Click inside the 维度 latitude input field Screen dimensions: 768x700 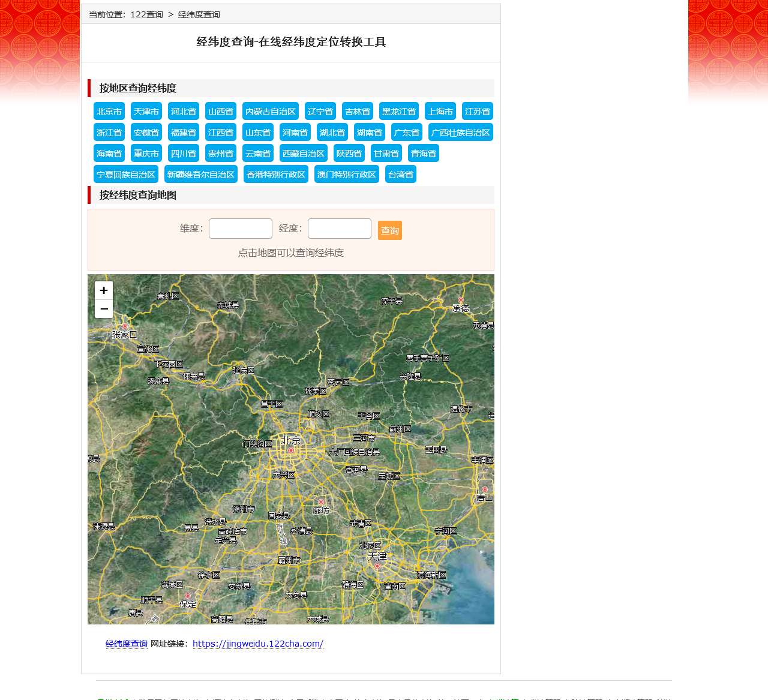click(x=240, y=229)
